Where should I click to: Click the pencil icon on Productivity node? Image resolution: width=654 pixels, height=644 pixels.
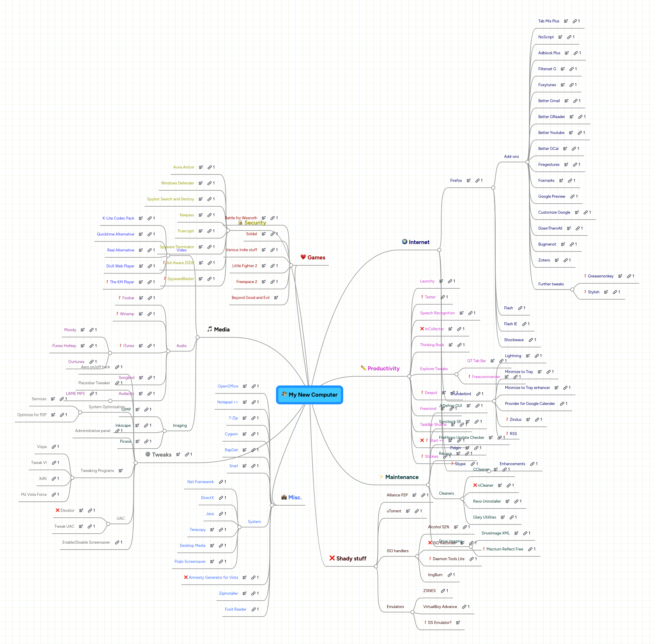pyautogui.click(x=363, y=368)
